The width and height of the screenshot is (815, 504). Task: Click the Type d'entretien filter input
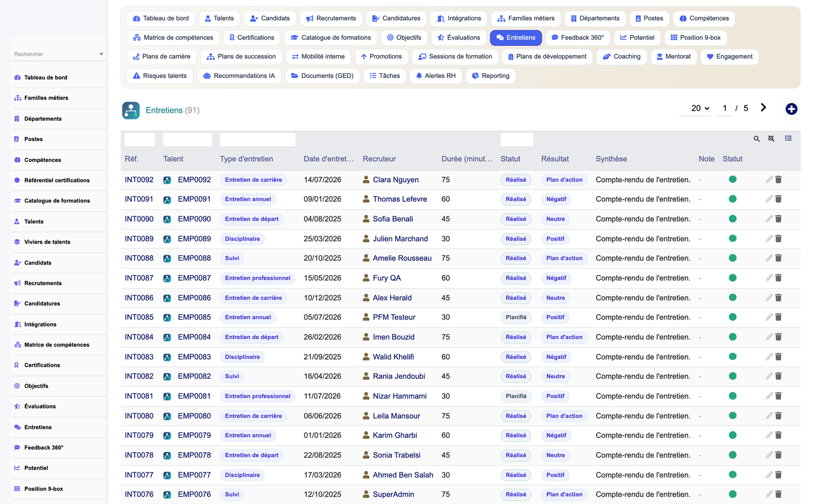coord(258,139)
